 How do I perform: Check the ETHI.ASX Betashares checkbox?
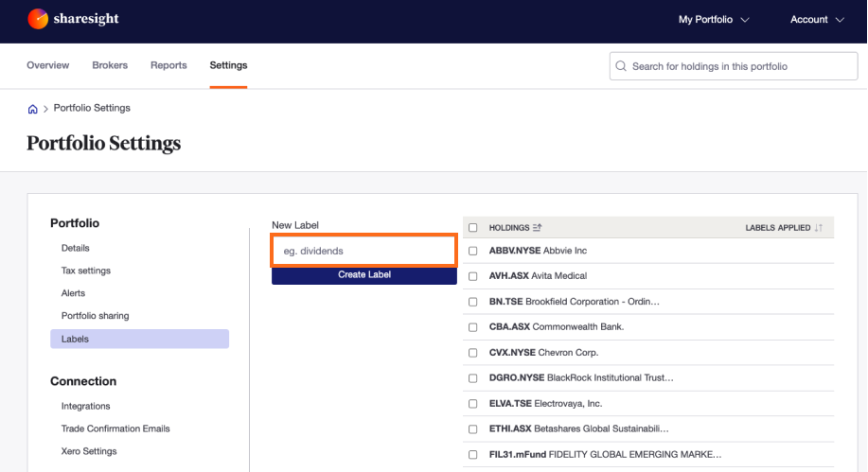[472, 428]
